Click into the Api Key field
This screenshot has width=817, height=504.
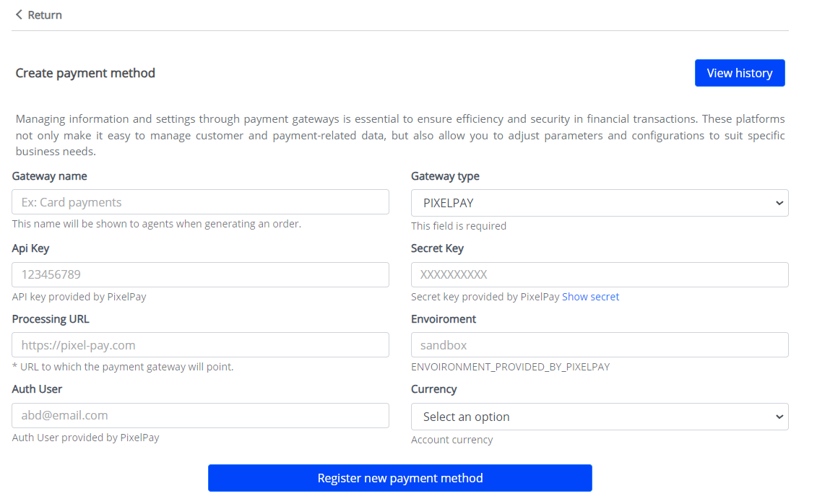200,274
